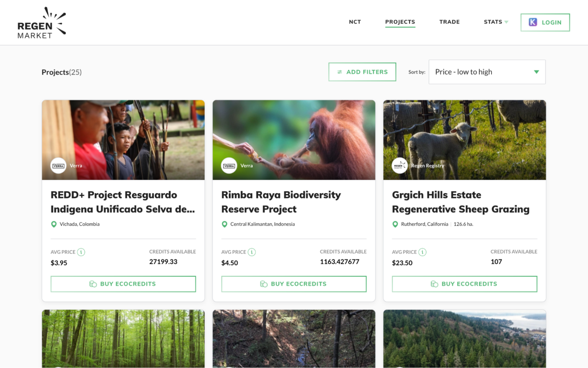
Task: Click the info icon beside Rimba Raya avg price
Action: [252, 252]
